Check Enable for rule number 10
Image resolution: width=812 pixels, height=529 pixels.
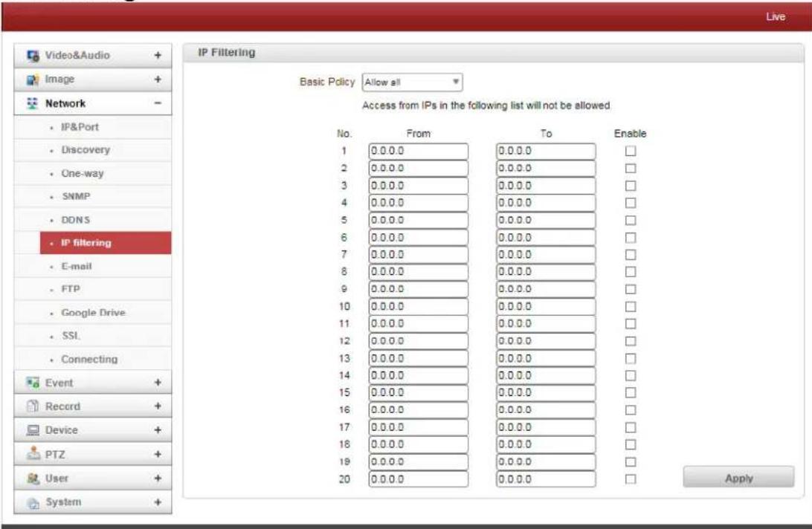[631, 306]
